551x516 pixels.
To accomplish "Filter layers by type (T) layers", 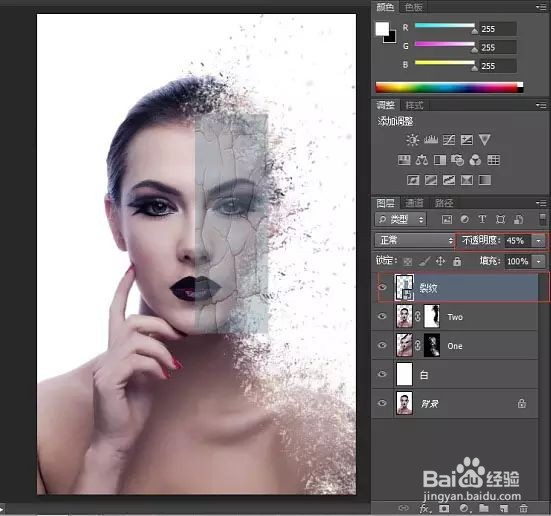I will point(482,219).
